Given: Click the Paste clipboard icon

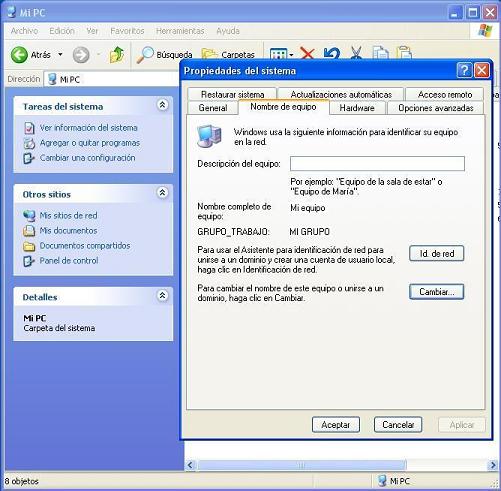Looking at the screenshot, I should (x=404, y=53).
